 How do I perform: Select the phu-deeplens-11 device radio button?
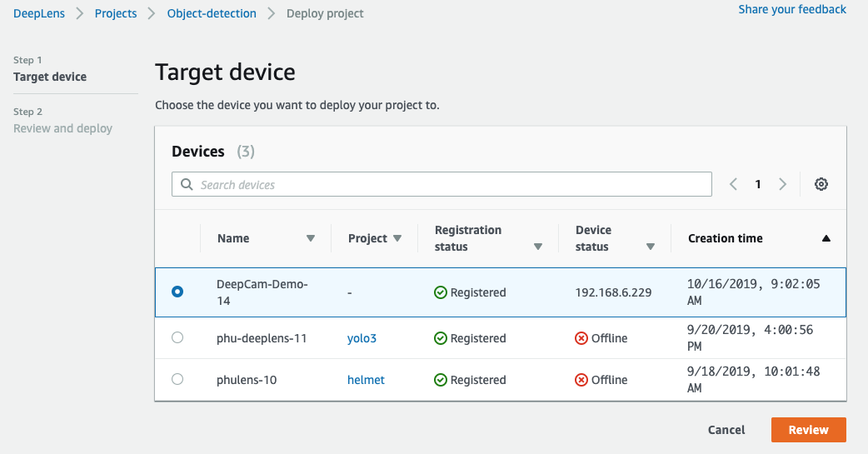point(177,337)
